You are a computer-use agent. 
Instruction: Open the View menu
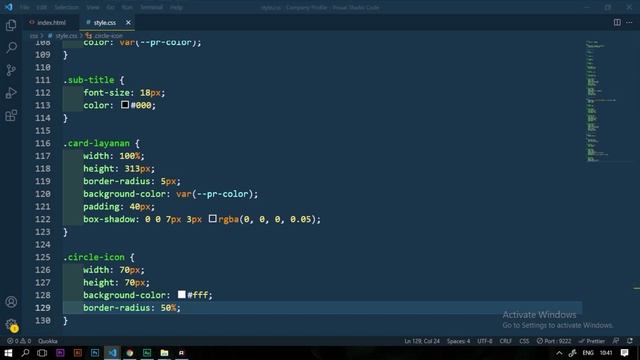[93, 7]
